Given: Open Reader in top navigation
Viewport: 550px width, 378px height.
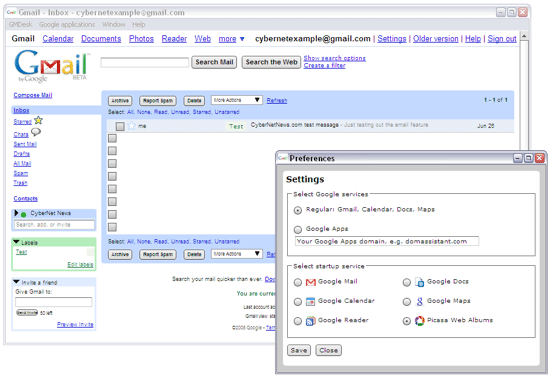Looking at the screenshot, I should (x=174, y=39).
